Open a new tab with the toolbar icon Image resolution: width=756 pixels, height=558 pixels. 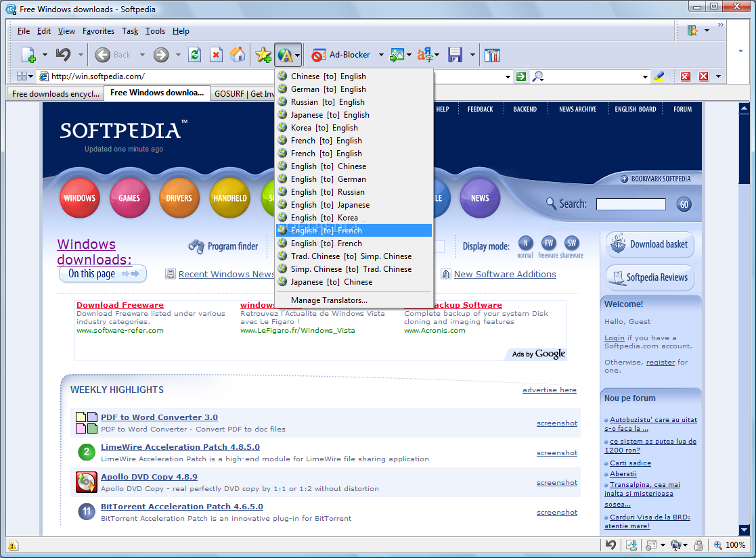(x=28, y=55)
